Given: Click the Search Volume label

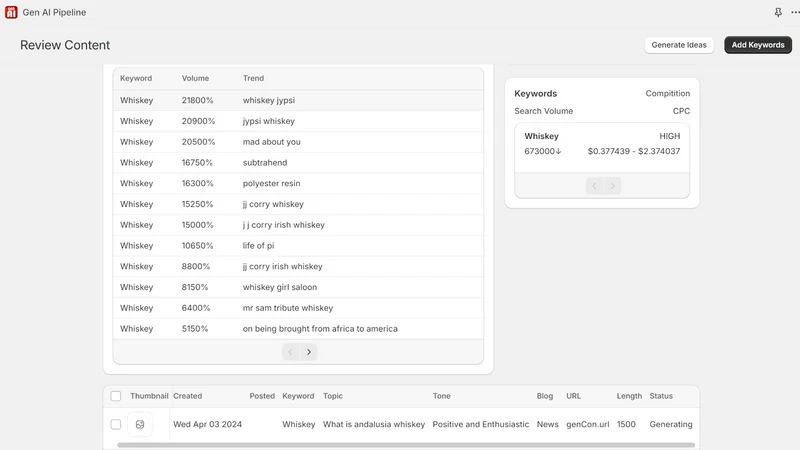Looking at the screenshot, I should pos(543,111).
